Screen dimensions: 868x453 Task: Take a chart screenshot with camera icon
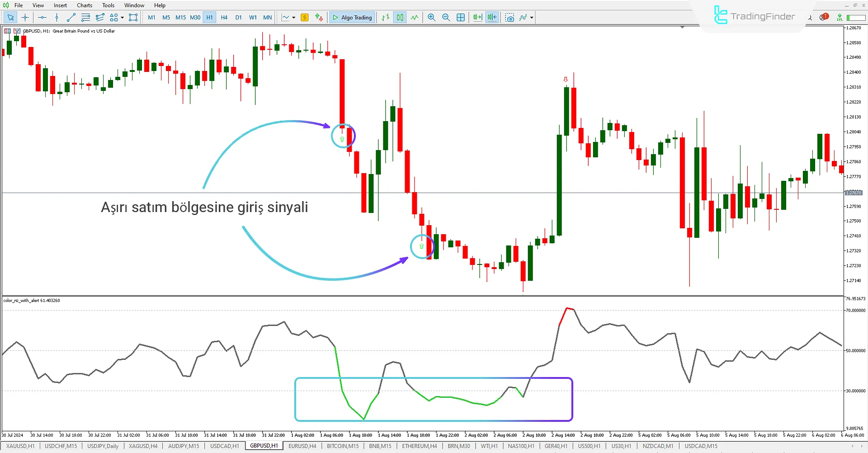[x=509, y=18]
